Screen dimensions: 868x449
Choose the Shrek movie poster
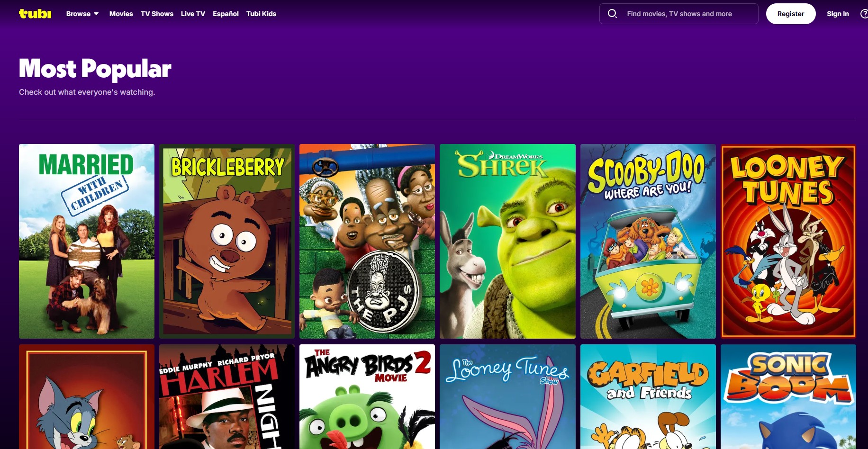click(x=507, y=241)
